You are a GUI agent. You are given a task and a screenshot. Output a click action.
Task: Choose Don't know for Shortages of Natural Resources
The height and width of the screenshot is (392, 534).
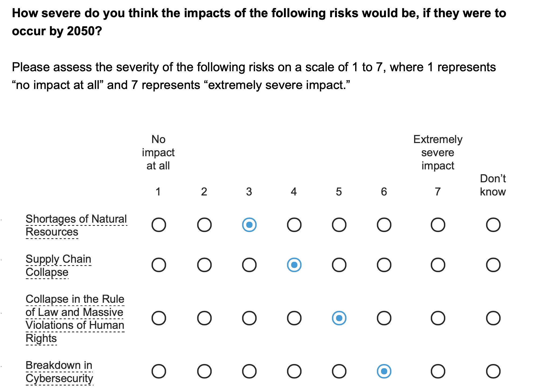(493, 225)
